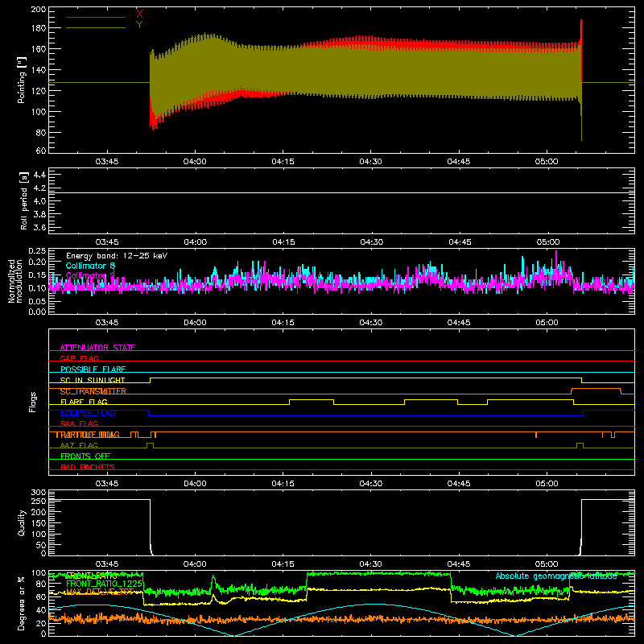Click the 'Degrees or %' axis title
This screenshot has width=644, height=644.
pyautogui.click(x=22, y=603)
